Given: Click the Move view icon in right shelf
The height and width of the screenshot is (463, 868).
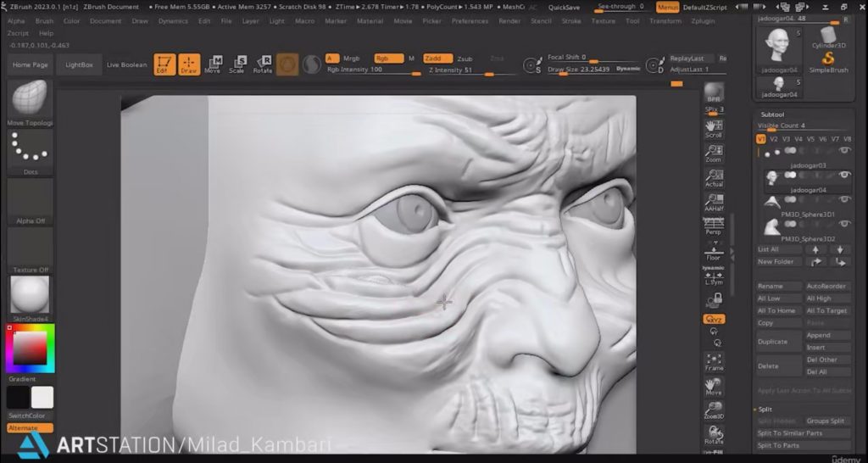Looking at the screenshot, I should 714,387.
